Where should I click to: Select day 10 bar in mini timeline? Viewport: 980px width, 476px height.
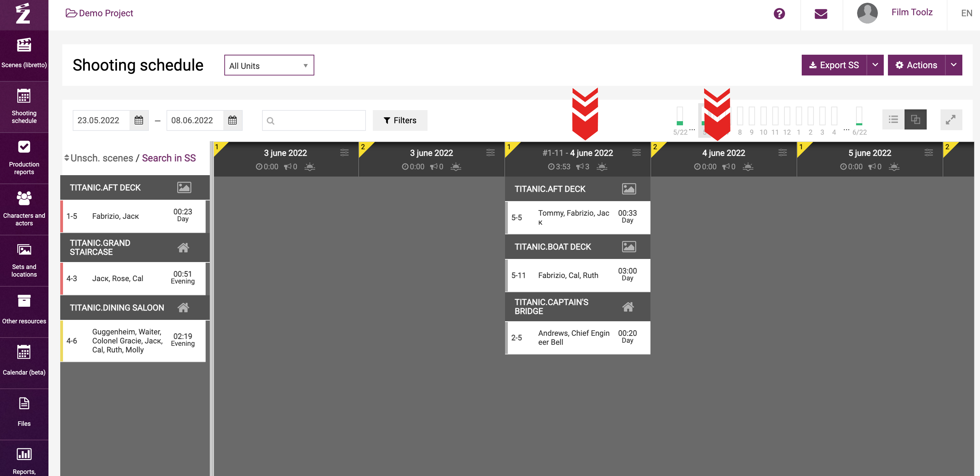click(763, 116)
